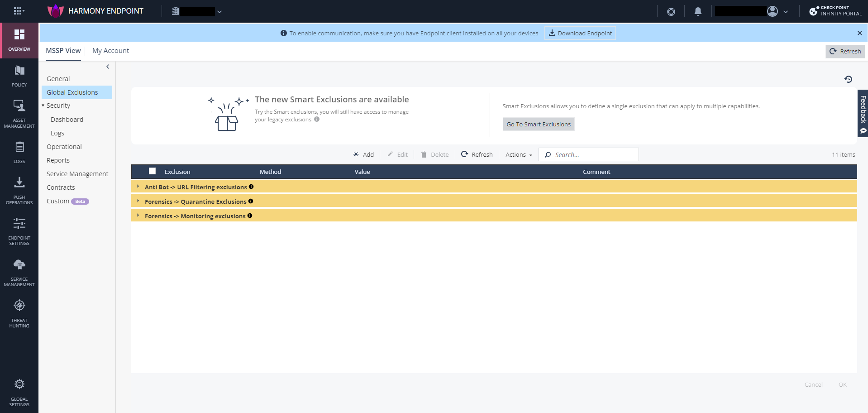
Task: Open the Actions dropdown
Action: (519, 154)
